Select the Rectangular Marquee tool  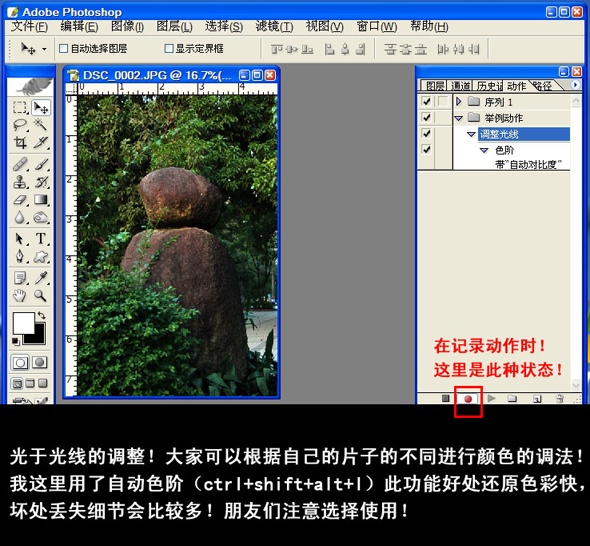[20, 107]
